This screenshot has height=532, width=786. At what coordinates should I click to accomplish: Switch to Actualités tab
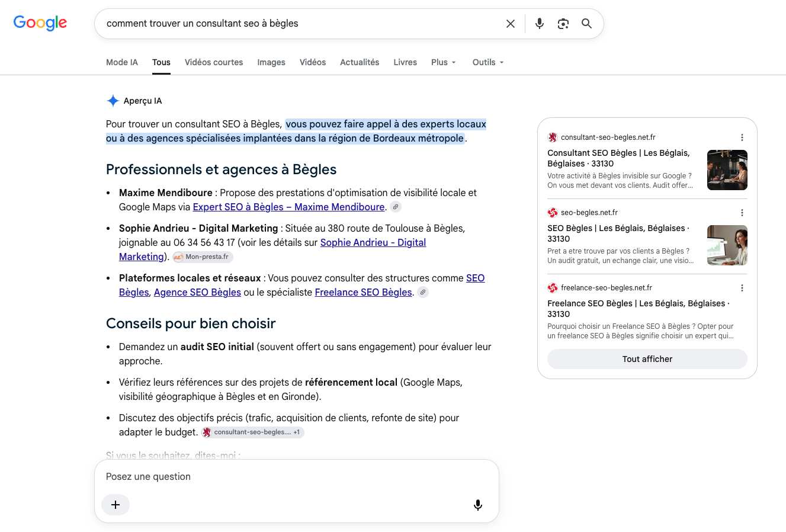[x=360, y=62]
